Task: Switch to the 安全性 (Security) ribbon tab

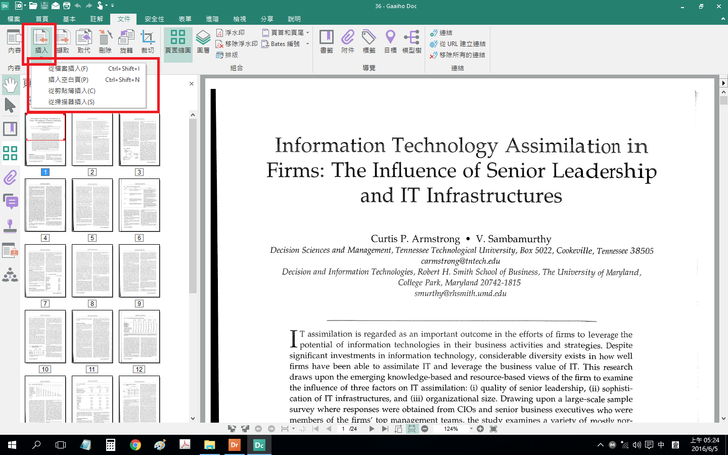Action: click(155, 19)
